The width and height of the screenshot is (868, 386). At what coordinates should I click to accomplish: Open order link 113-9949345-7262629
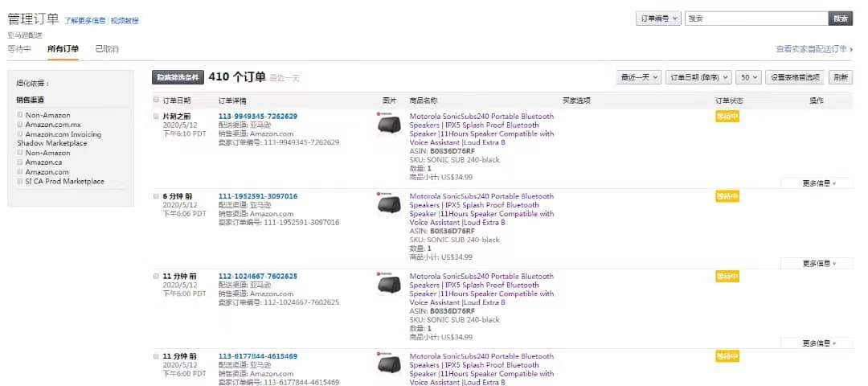257,117
